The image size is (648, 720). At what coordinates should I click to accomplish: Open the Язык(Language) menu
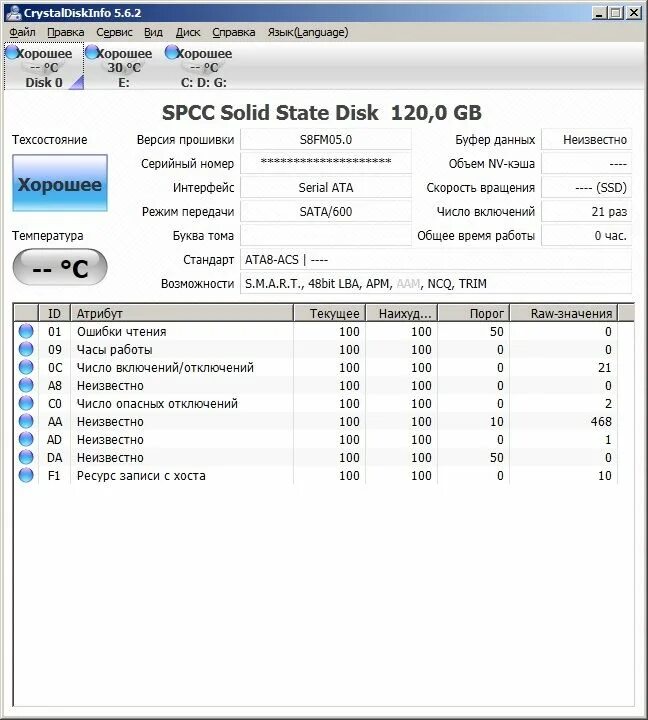pyautogui.click(x=308, y=32)
